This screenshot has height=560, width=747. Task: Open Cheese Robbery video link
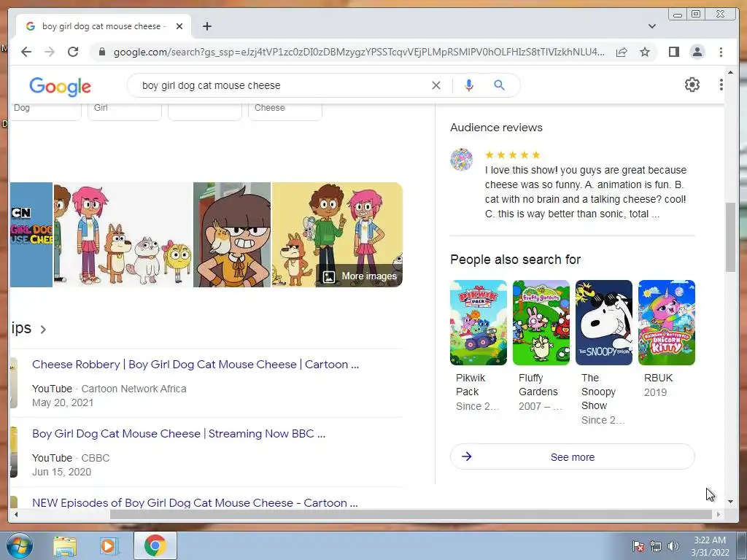click(196, 365)
